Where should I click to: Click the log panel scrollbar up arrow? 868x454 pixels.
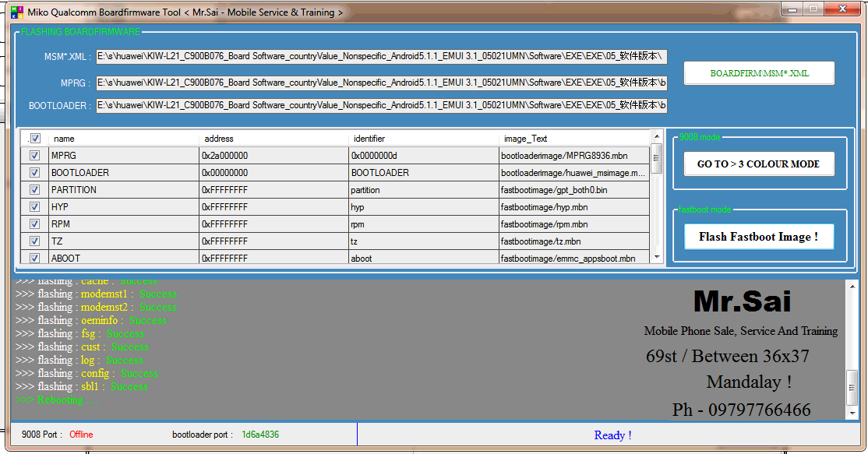pos(852,286)
